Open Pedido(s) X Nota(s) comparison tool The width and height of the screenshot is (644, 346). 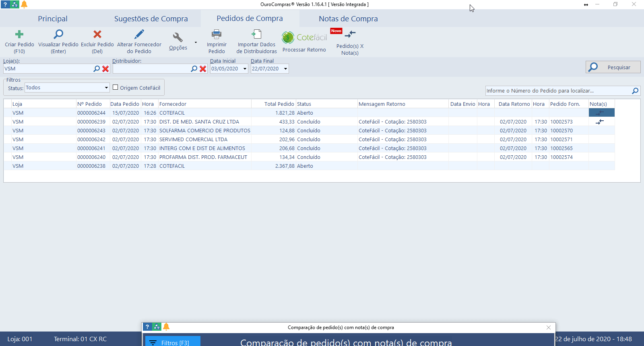click(x=350, y=35)
